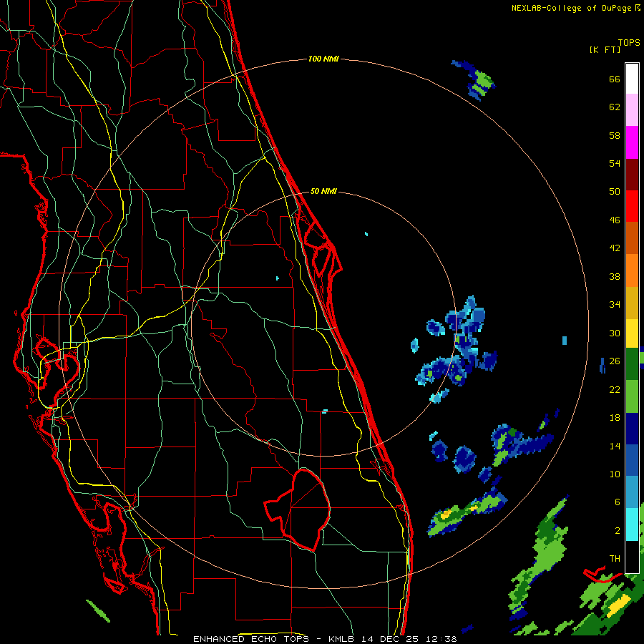The image size is (644, 644).
Task: Click the 38 legend value
Action: coord(615,276)
